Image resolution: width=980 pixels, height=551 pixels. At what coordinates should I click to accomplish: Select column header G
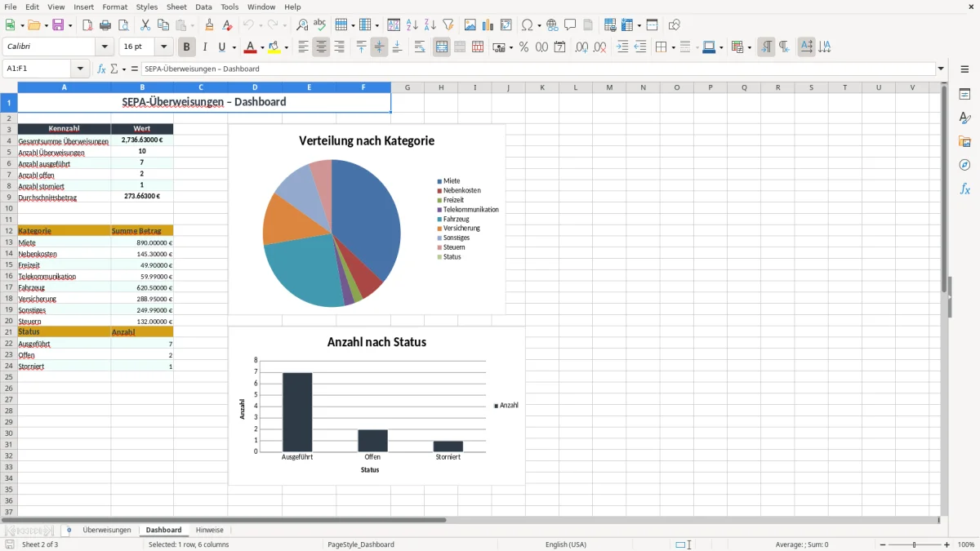(408, 87)
